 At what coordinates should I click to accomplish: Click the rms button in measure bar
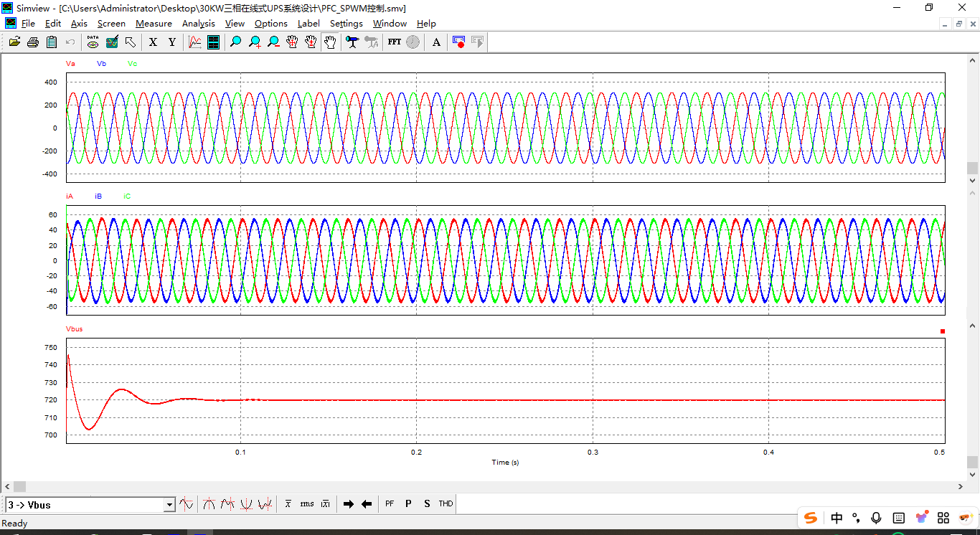307,504
